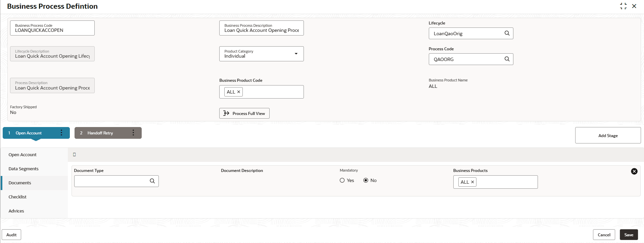The width and height of the screenshot is (644, 243).
Task: Click into the Business Process Code field
Action: pos(52,30)
